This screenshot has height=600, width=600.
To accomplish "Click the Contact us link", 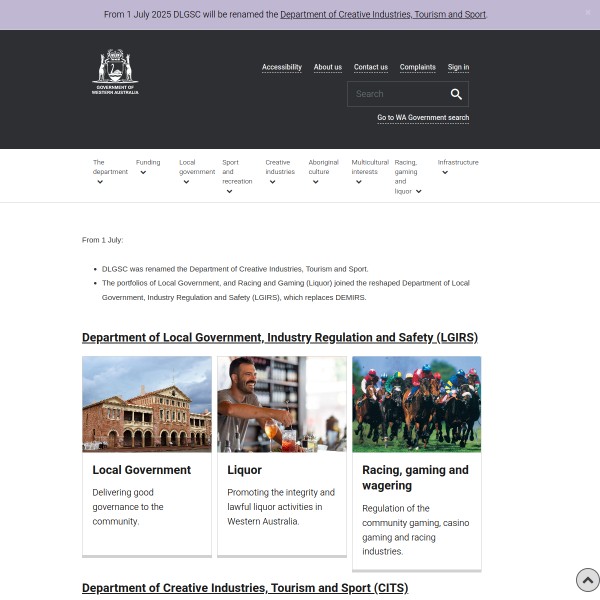I will pos(370,67).
